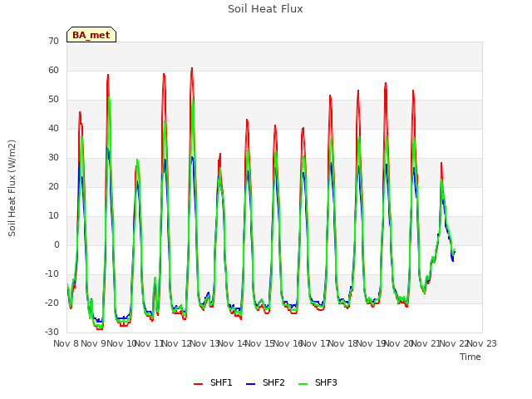
Task: Click the Soil Heat Flux (W/m2) axis label
Action: click(x=12, y=188)
